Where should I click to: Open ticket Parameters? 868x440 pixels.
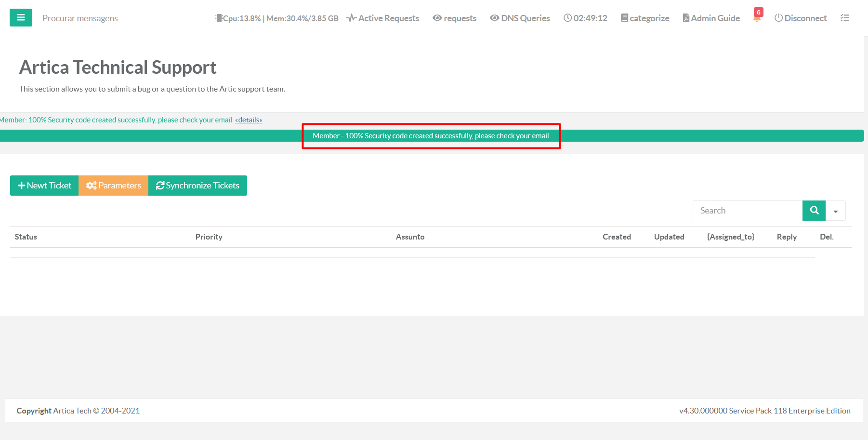tap(114, 186)
